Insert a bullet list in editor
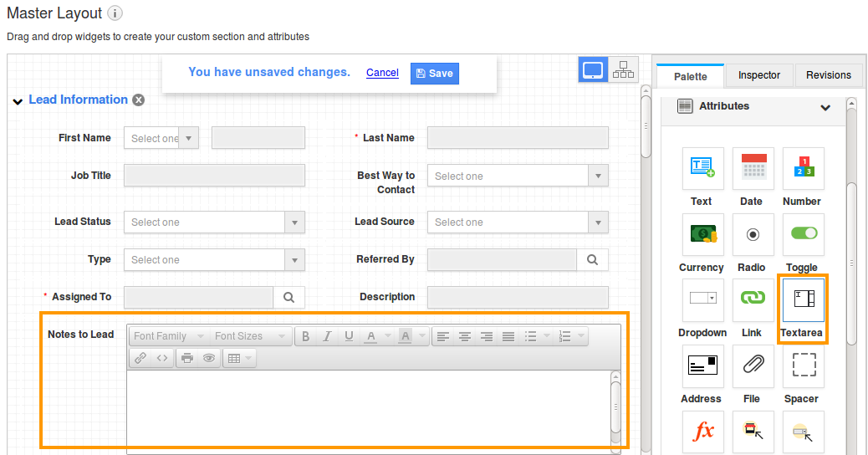The height and width of the screenshot is (455, 868). click(x=530, y=336)
